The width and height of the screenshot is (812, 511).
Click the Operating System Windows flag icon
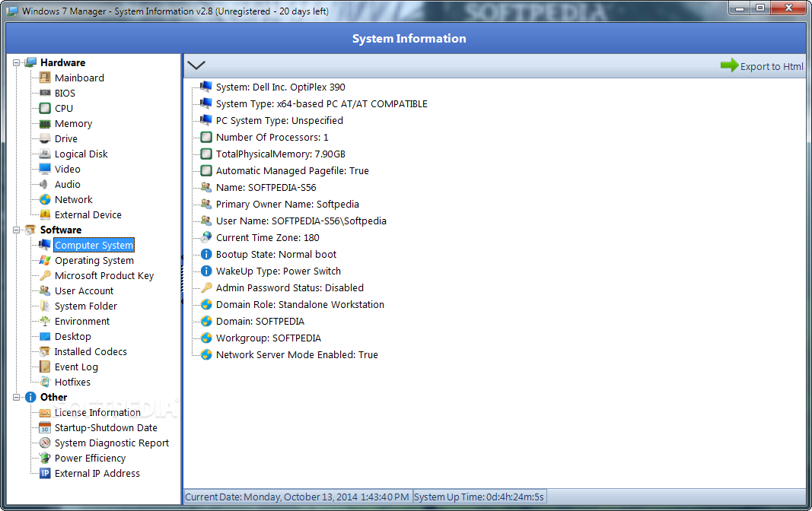45,261
